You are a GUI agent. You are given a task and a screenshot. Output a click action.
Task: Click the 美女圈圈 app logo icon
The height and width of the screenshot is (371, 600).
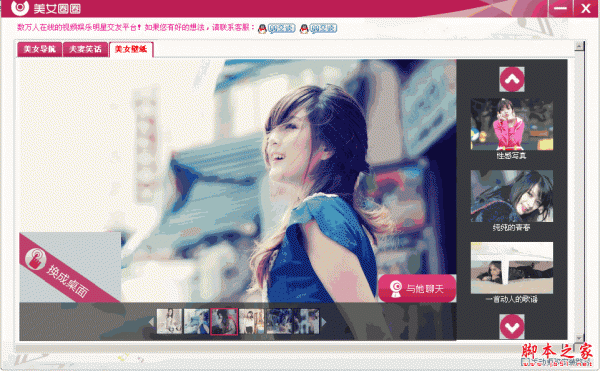point(20,8)
